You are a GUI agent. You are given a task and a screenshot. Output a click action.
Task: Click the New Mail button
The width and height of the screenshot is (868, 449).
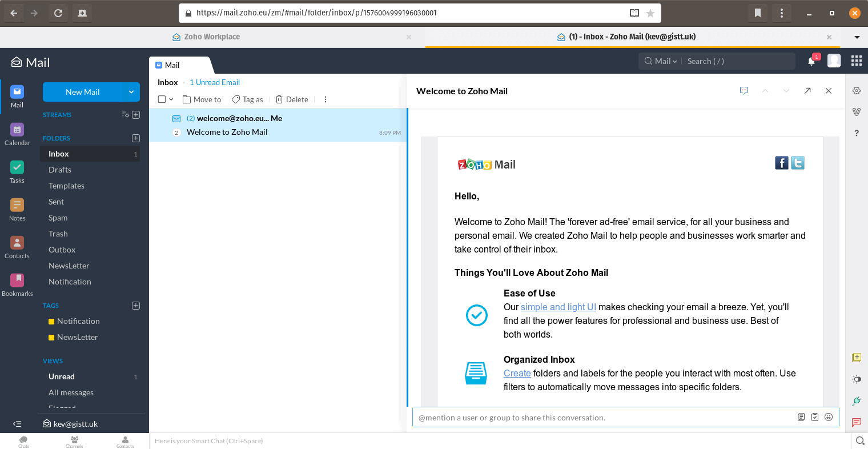[x=84, y=91]
